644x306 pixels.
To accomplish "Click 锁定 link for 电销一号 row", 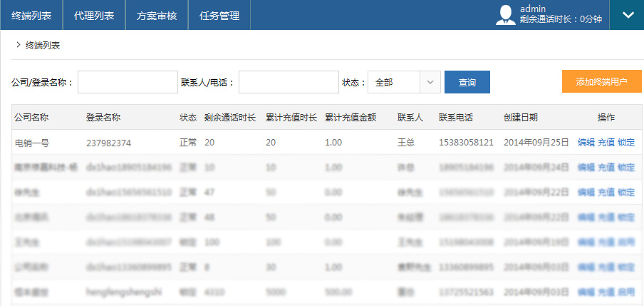I will coord(625,143).
